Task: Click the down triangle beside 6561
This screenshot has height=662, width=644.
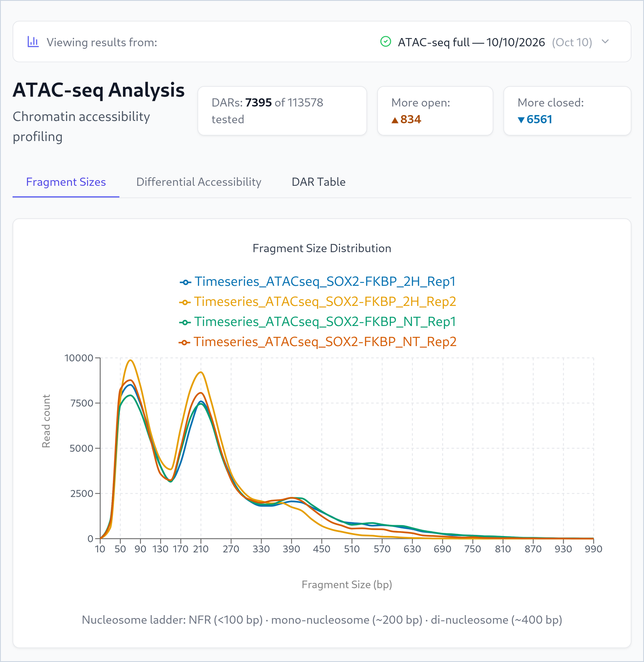Action: (x=521, y=120)
